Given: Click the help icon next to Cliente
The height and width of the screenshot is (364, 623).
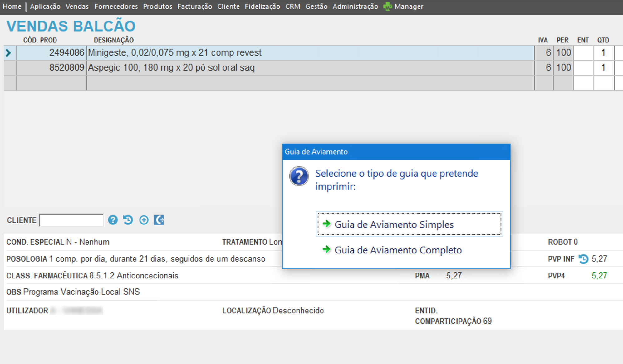Looking at the screenshot, I should coord(113,220).
